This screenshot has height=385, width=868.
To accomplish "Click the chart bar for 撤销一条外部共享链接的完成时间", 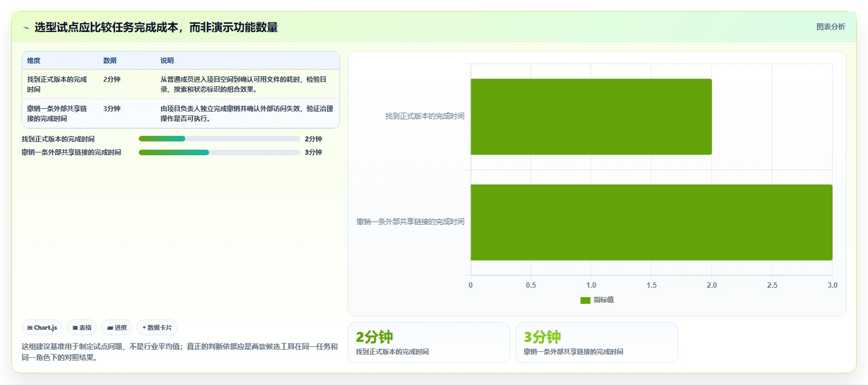I will (651, 222).
